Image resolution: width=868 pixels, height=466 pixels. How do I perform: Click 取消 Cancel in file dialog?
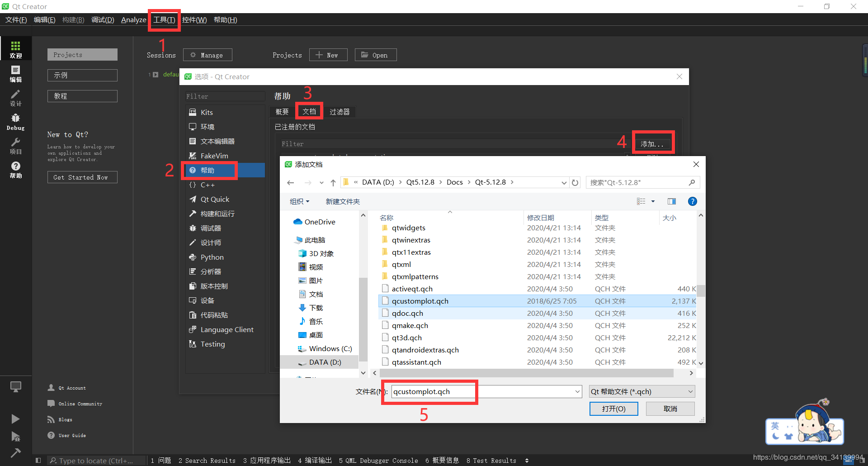click(x=670, y=409)
